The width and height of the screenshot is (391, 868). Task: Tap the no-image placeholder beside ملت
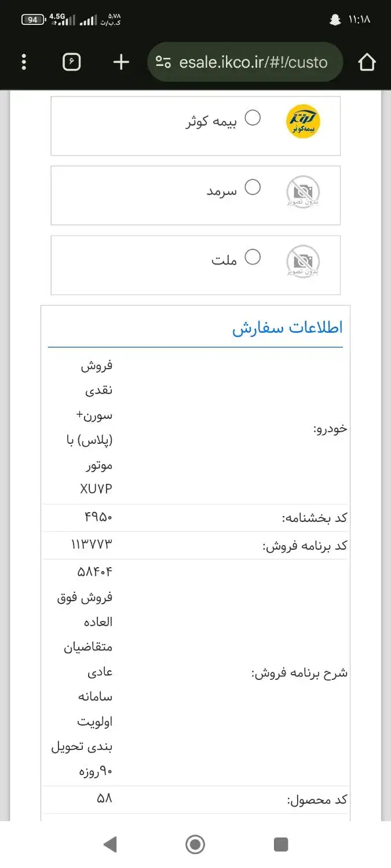[302, 260]
